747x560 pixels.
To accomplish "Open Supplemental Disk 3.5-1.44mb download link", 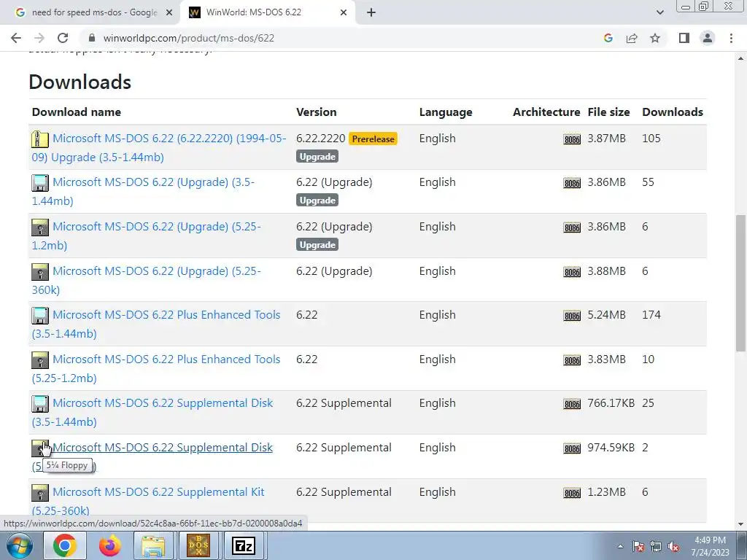I will [x=152, y=413].
